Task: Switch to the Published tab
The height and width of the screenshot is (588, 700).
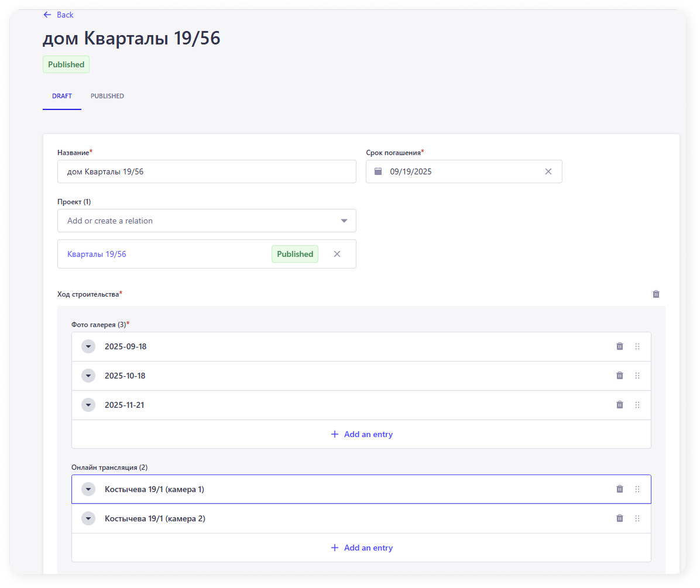Action: point(107,96)
